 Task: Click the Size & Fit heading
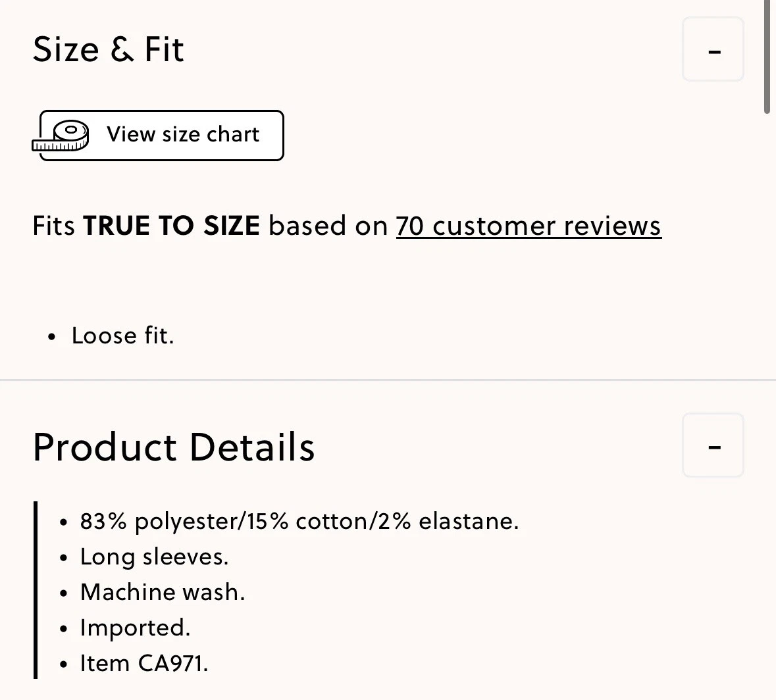point(109,49)
